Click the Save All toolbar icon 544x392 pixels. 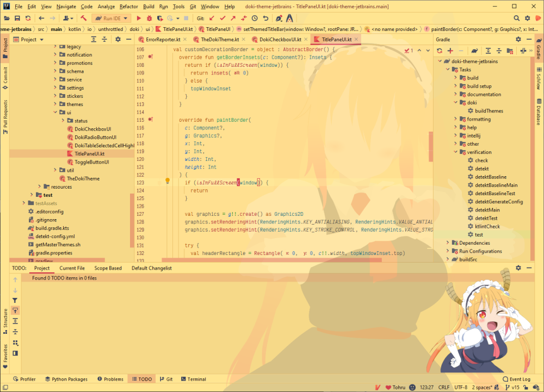click(17, 18)
